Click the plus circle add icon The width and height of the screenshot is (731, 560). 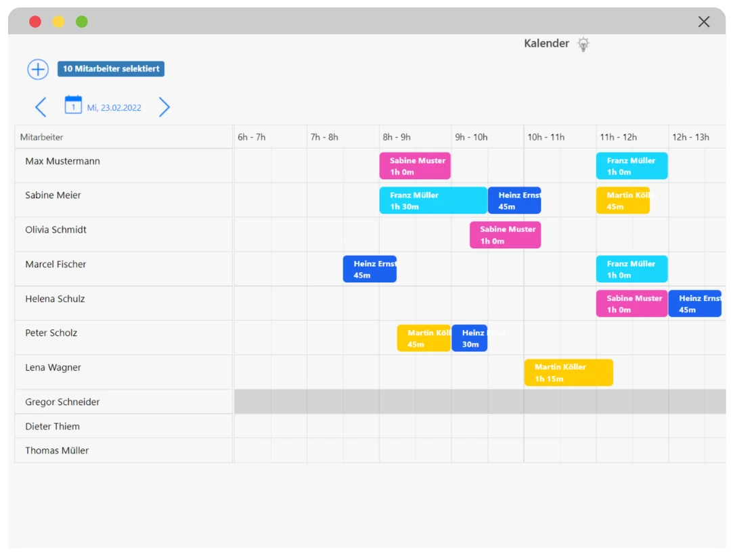(38, 69)
